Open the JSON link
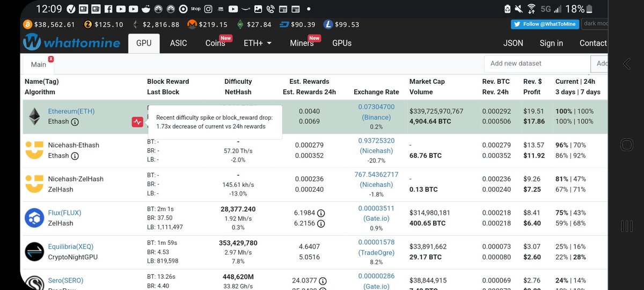The image size is (644, 290). point(513,43)
